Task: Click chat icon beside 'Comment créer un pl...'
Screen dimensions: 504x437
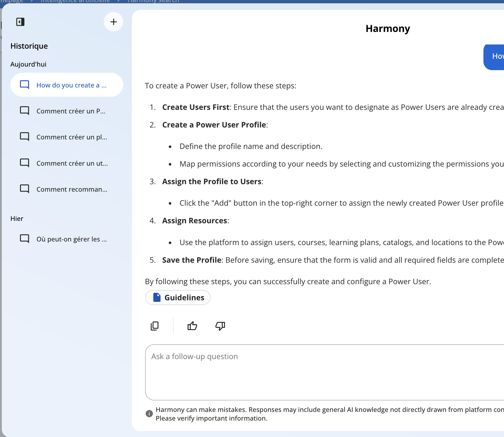Action: pyautogui.click(x=24, y=137)
